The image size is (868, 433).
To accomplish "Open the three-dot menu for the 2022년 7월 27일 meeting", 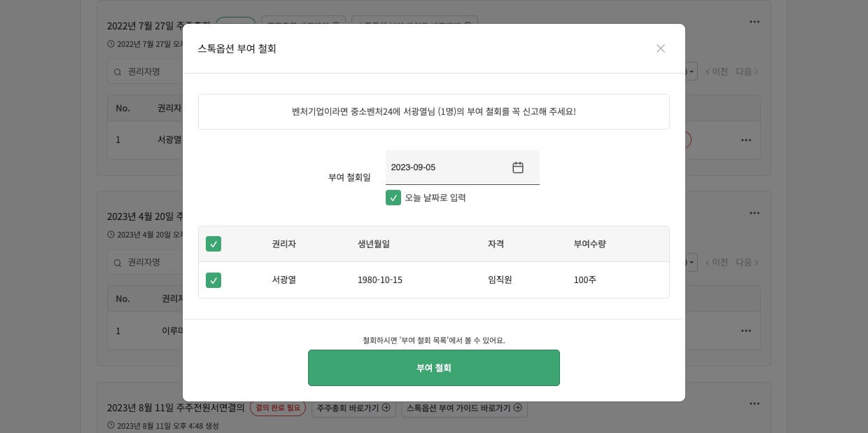I will 755,22.
